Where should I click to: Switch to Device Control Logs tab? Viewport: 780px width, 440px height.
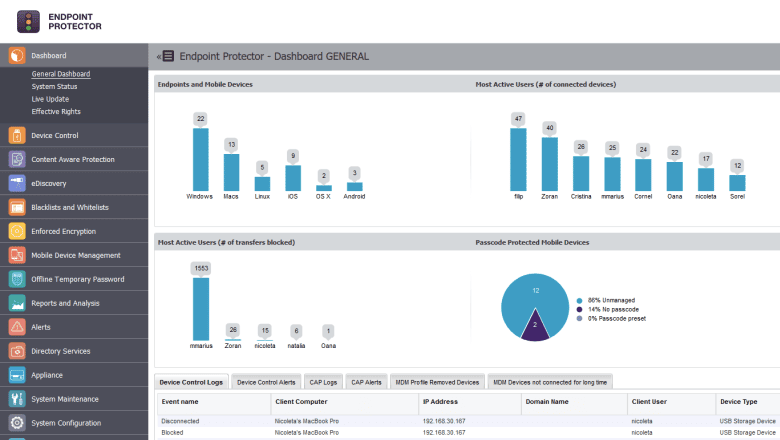(192, 382)
